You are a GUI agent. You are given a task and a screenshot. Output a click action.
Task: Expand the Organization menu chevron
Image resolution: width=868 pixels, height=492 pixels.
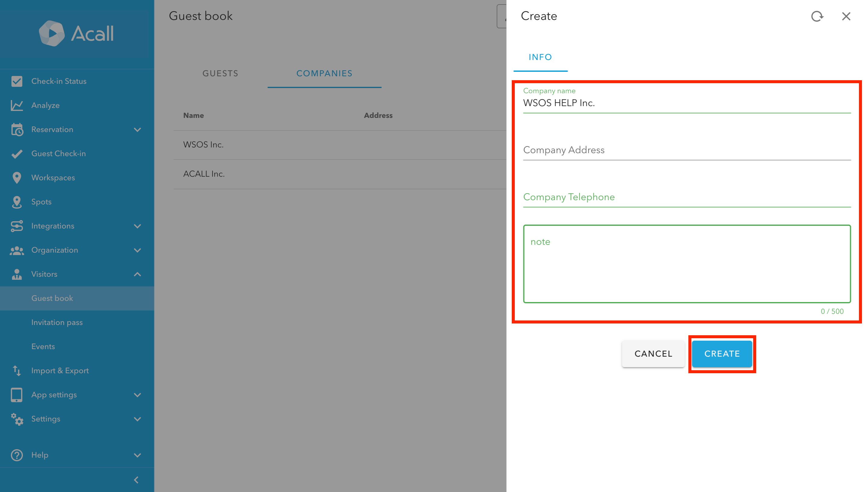(x=137, y=251)
